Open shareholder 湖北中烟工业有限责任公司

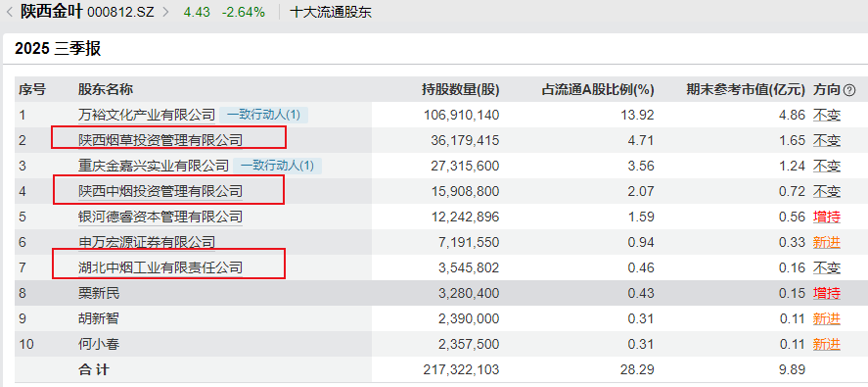[160, 267]
